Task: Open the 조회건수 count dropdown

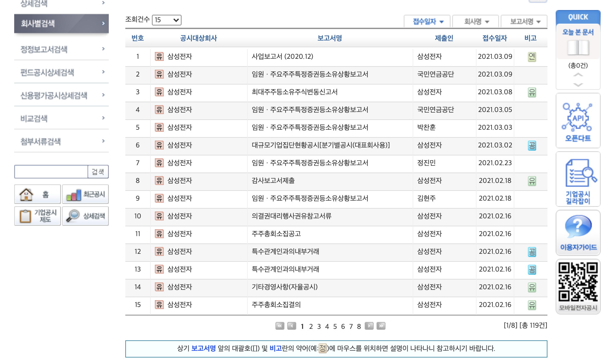Action: point(166,20)
